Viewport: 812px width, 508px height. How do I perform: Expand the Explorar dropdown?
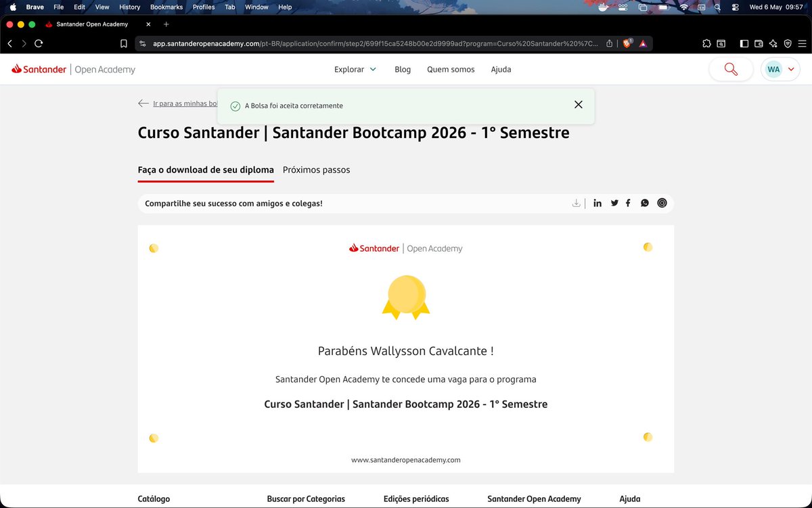pos(355,69)
